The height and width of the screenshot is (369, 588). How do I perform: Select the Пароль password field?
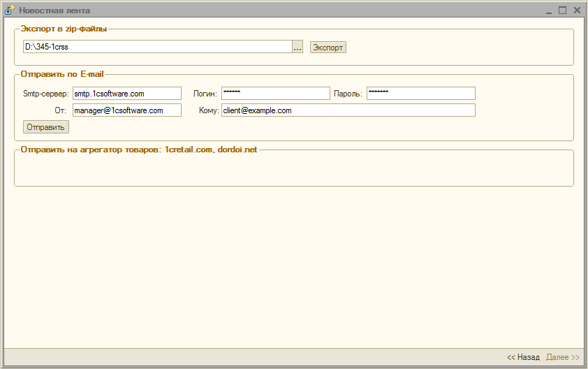pyautogui.click(x=420, y=94)
